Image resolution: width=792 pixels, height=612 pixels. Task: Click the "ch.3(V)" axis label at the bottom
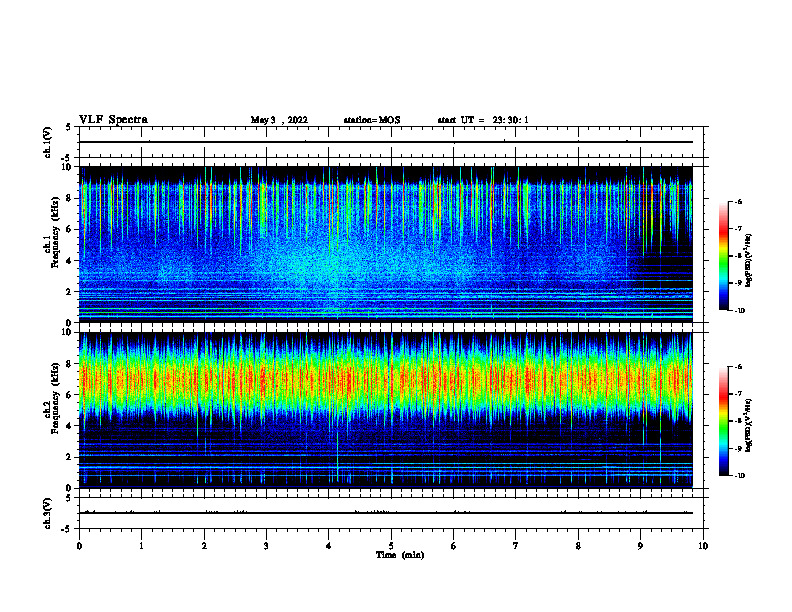click(x=47, y=513)
